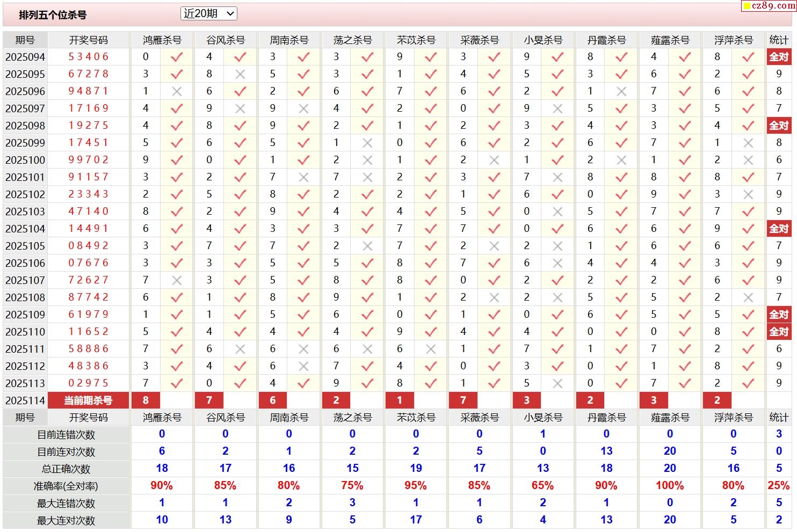This screenshot has height=532, width=797.
Task: Click the 65% accuracy value under 小旻杀号
Action: (x=542, y=486)
